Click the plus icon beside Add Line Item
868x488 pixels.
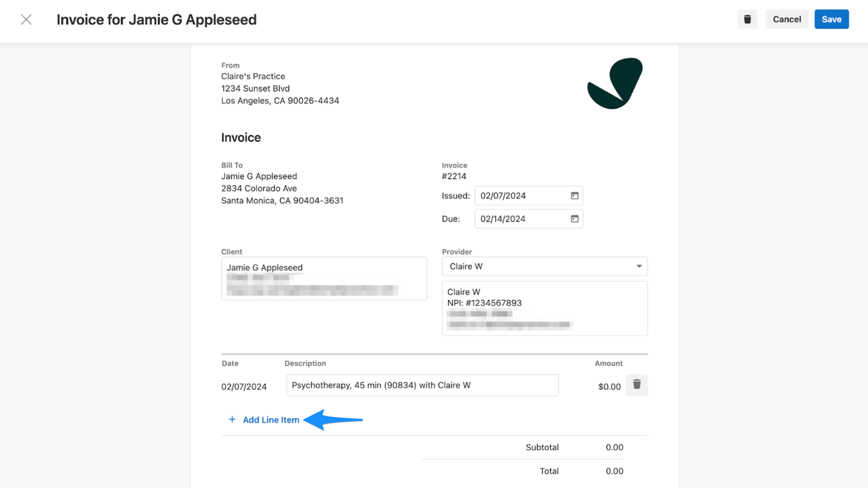tap(232, 419)
